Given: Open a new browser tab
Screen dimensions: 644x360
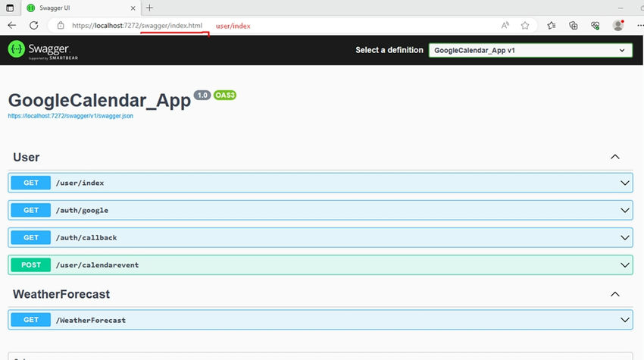Looking at the screenshot, I should tap(149, 8).
